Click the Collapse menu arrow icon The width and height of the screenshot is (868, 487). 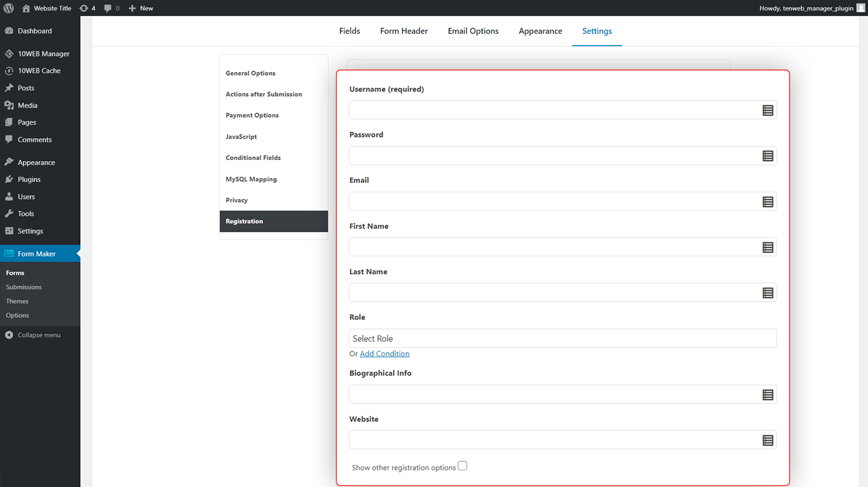(x=9, y=335)
